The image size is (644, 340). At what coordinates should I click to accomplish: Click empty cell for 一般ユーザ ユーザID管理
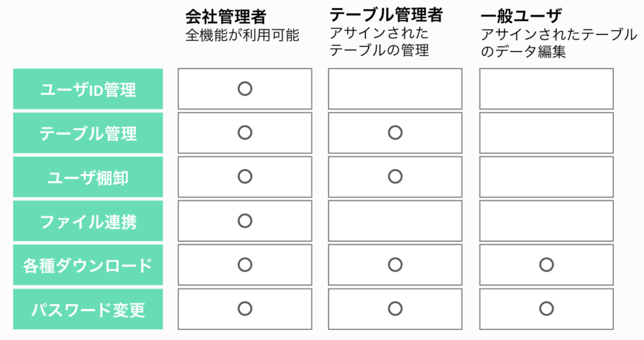(x=547, y=89)
